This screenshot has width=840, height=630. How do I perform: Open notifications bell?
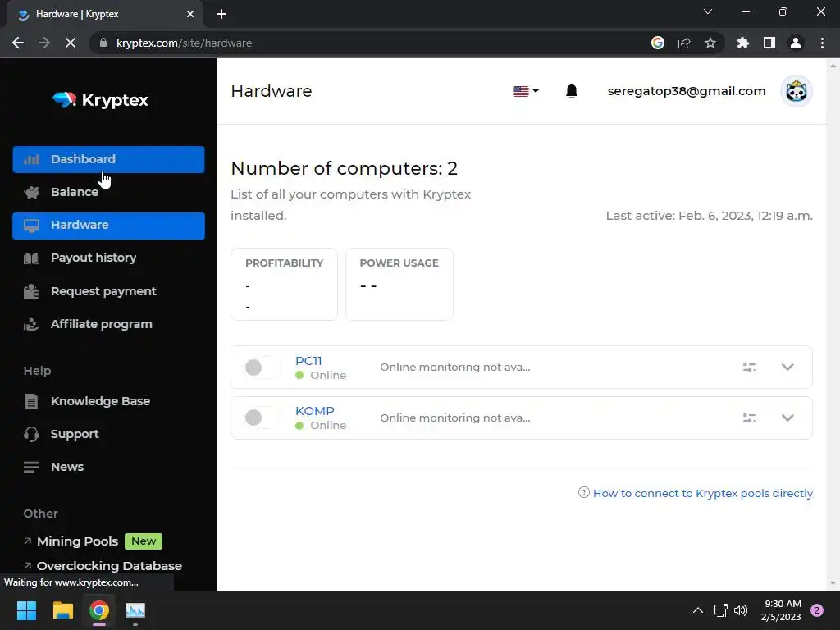coord(572,91)
